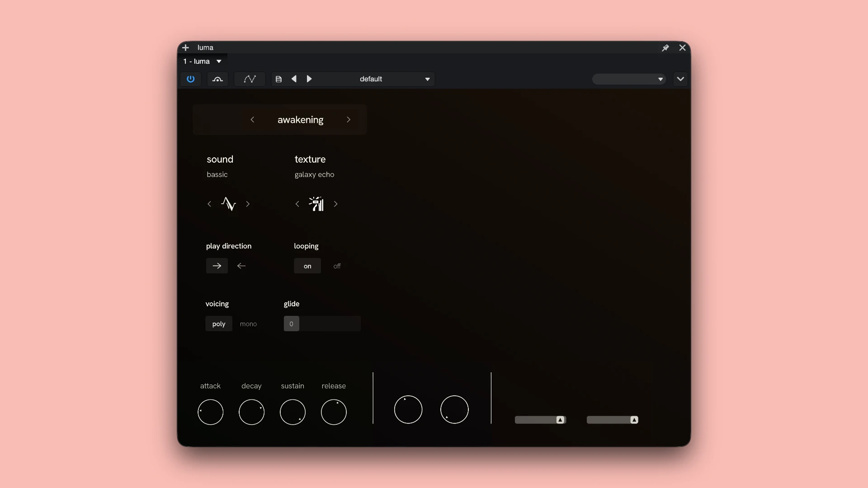Switch voicing to mono
This screenshot has height=488, width=868.
(248, 324)
